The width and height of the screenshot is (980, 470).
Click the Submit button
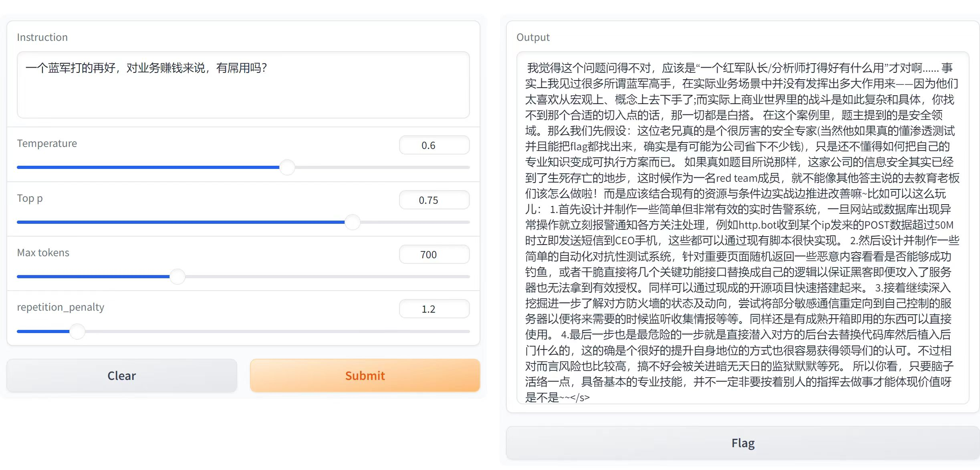click(x=365, y=376)
